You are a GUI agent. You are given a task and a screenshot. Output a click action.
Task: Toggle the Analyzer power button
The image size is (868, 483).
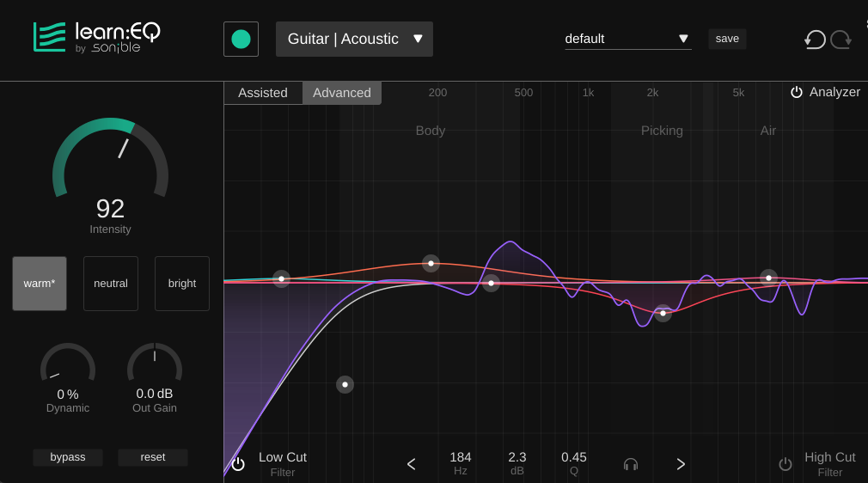click(x=797, y=92)
